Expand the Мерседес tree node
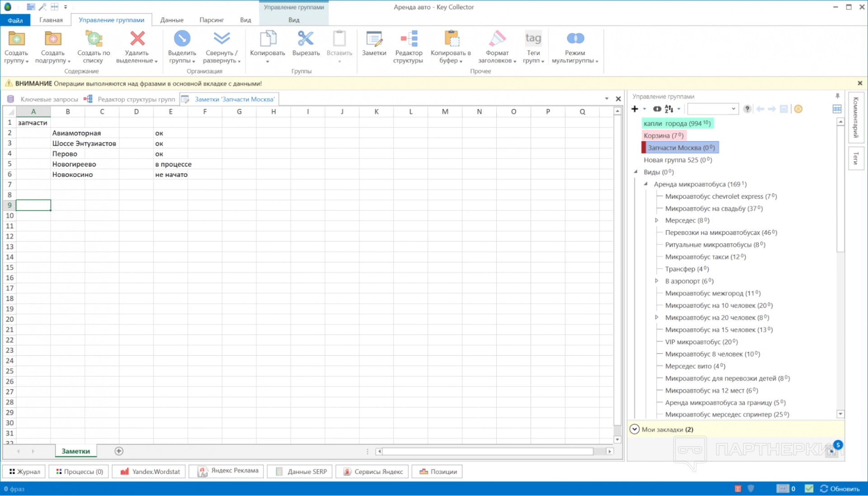Image resolution: width=868 pixels, height=496 pixels. [x=656, y=221]
